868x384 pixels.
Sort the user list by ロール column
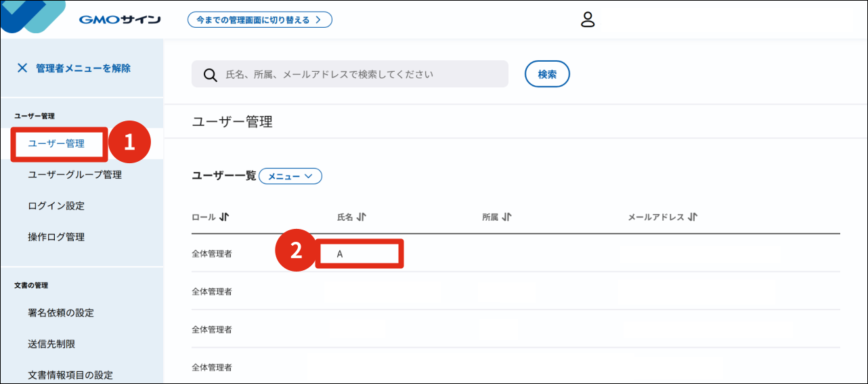(225, 217)
